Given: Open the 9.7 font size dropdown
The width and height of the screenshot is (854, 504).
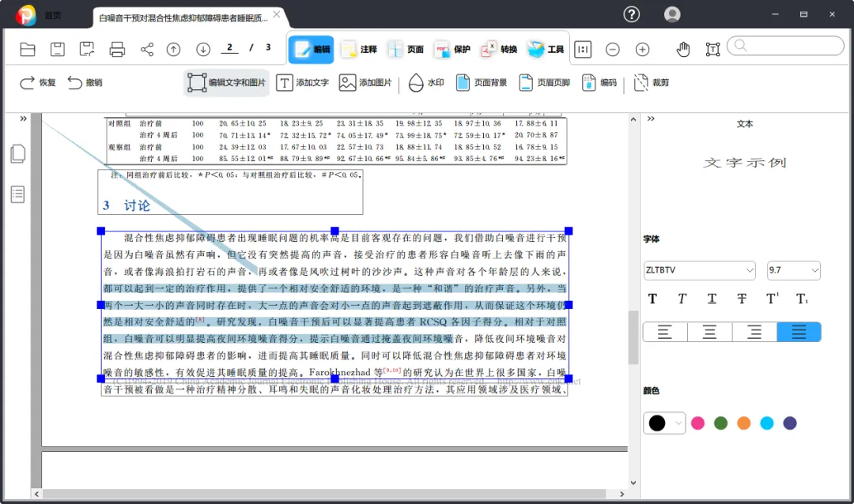Looking at the screenshot, I should [x=794, y=270].
